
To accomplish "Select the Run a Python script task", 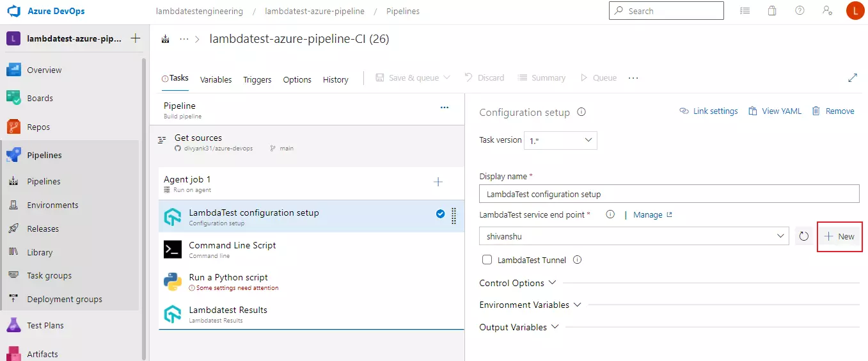I will [312, 281].
